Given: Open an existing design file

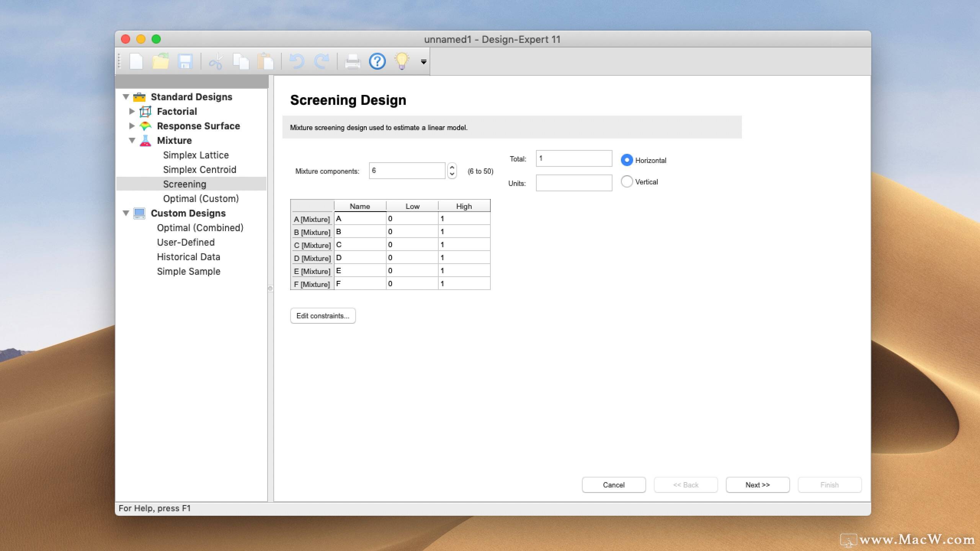Looking at the screenshot, I should point(161,61).
